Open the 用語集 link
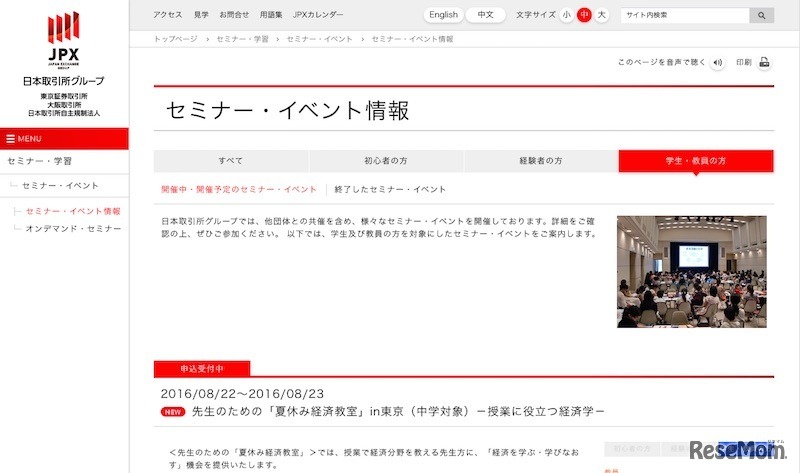 point(271,15)
